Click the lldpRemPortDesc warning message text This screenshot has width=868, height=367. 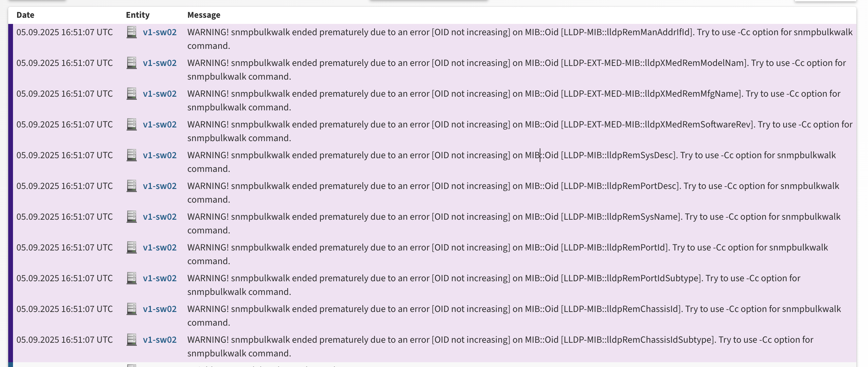(513, 186)
